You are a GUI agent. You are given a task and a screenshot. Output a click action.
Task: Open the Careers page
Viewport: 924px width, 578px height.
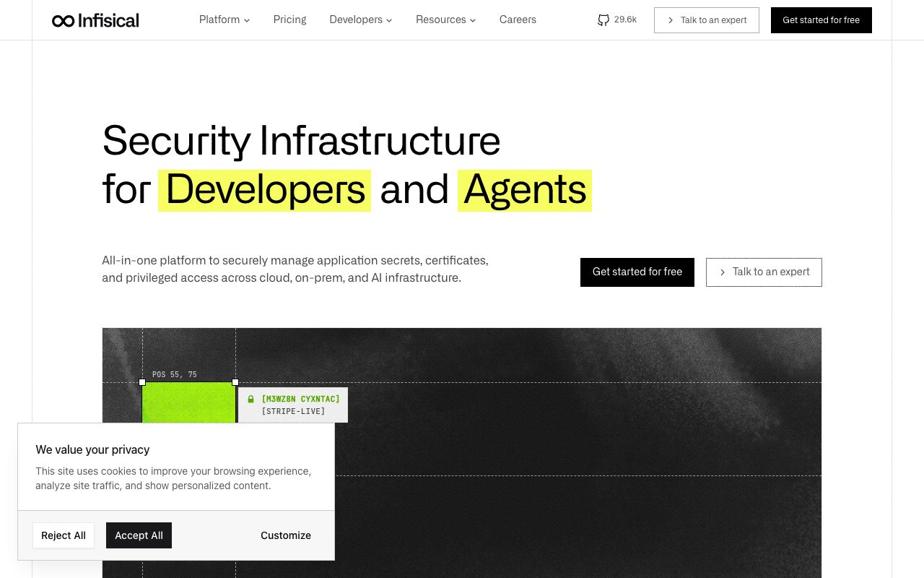point(518,20)
